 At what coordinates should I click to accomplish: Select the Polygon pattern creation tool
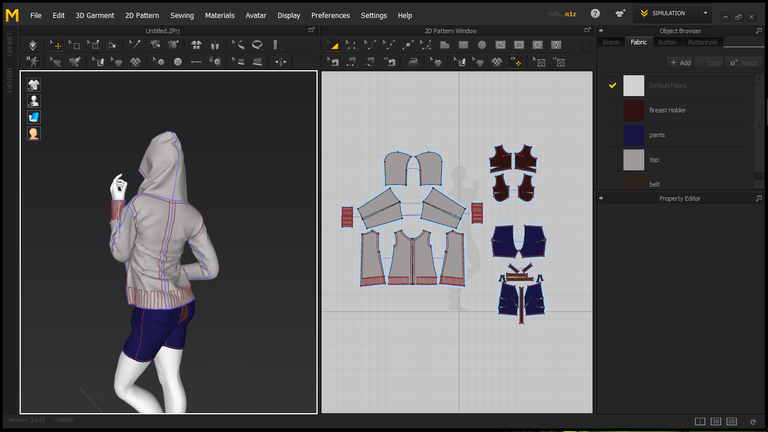pyautogui.click(x=445, y=45)
